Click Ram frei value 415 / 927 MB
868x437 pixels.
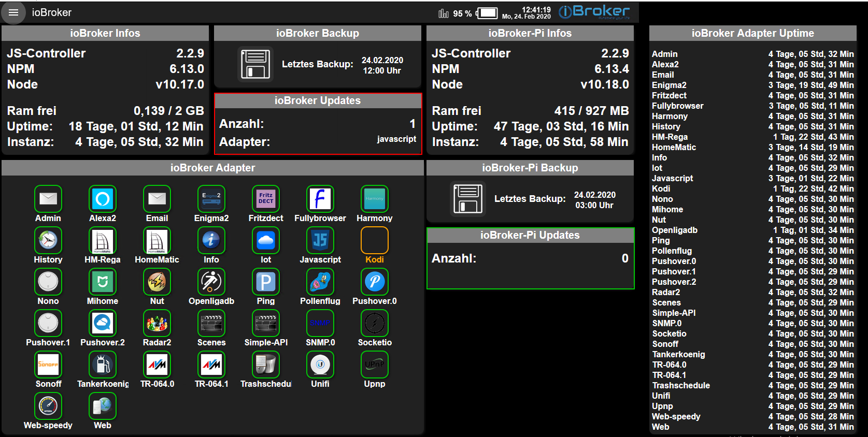[591, 111]
